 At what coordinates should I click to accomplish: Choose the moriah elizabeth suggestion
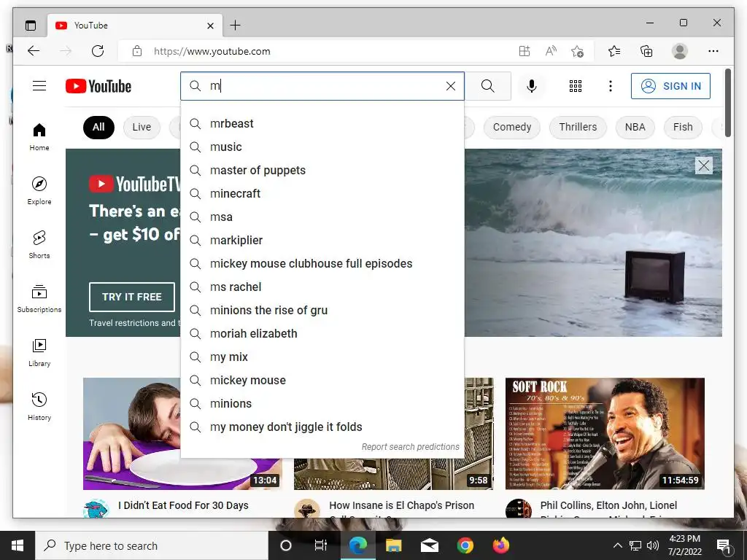click(322, 333)
